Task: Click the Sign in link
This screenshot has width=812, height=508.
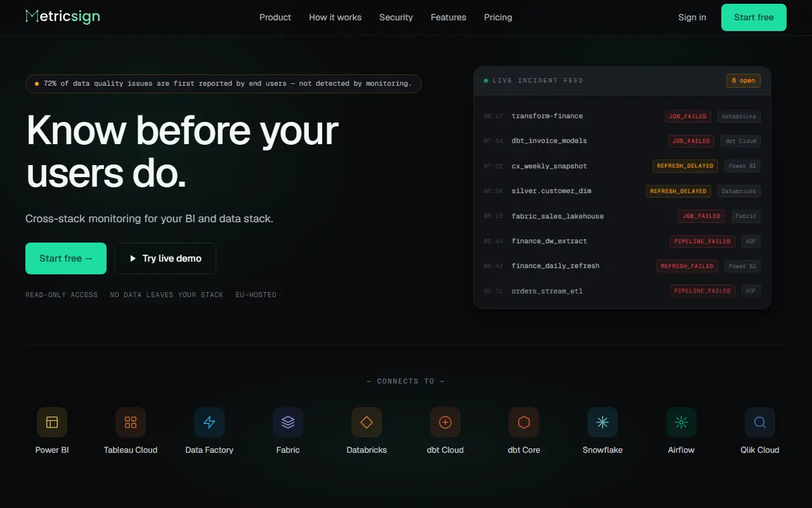Action: 692,17
